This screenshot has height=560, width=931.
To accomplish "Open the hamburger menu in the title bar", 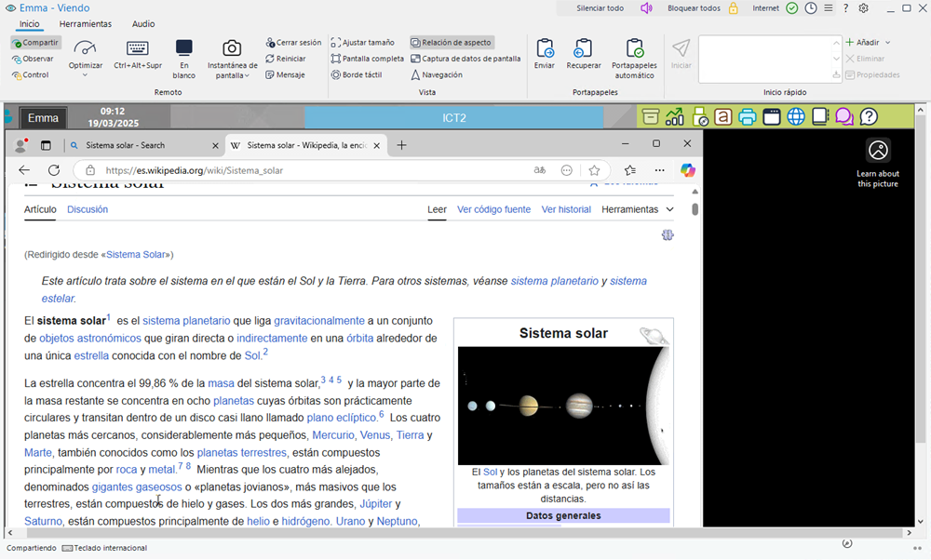I will click(x=829, y=8).
